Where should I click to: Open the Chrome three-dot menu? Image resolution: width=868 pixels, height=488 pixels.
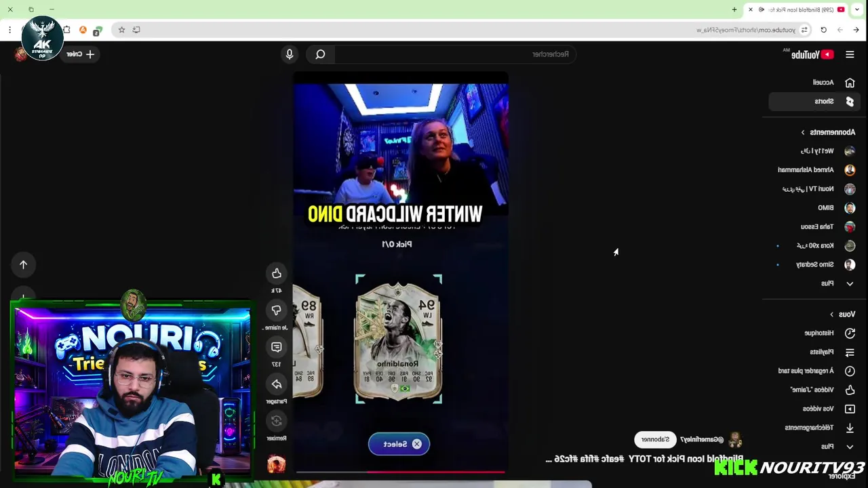click(x=10, y=30)
